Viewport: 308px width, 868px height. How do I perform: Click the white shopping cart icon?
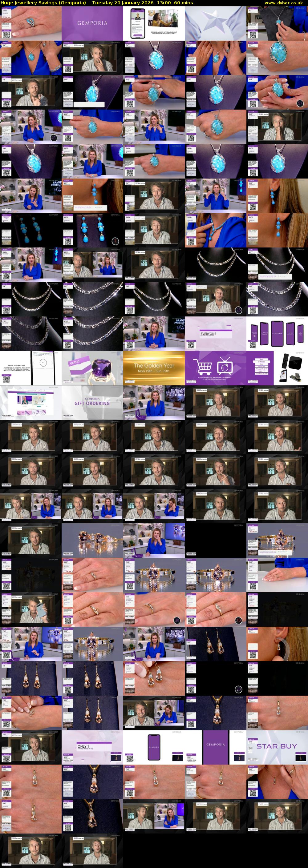(x=203, y=366)
